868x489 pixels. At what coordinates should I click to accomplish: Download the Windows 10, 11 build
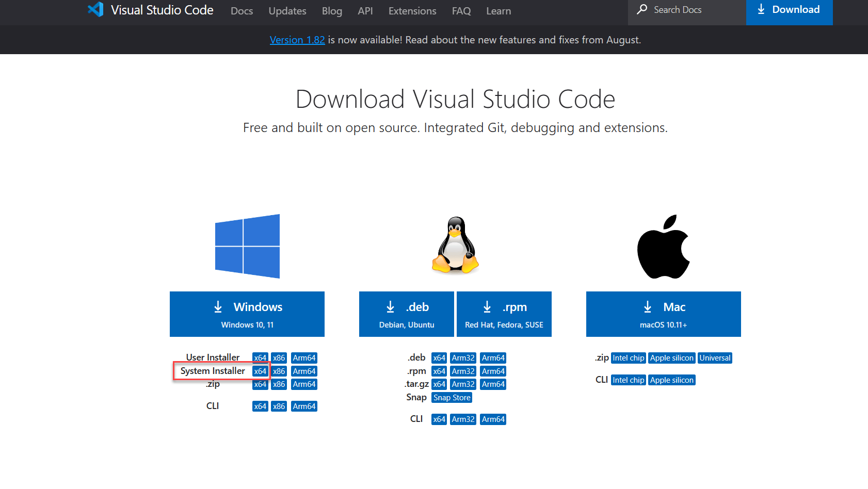[247, 314]
